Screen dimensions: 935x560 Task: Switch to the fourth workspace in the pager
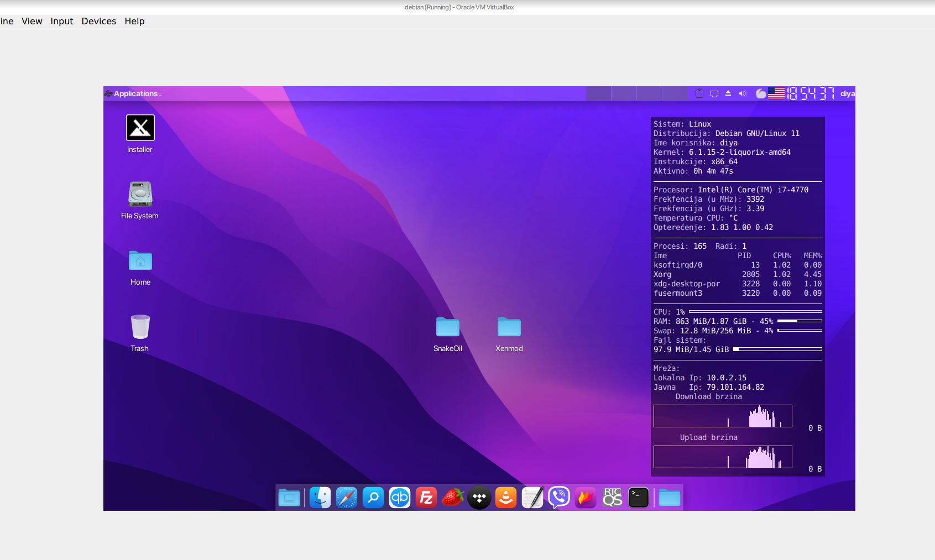click(675, 93)
